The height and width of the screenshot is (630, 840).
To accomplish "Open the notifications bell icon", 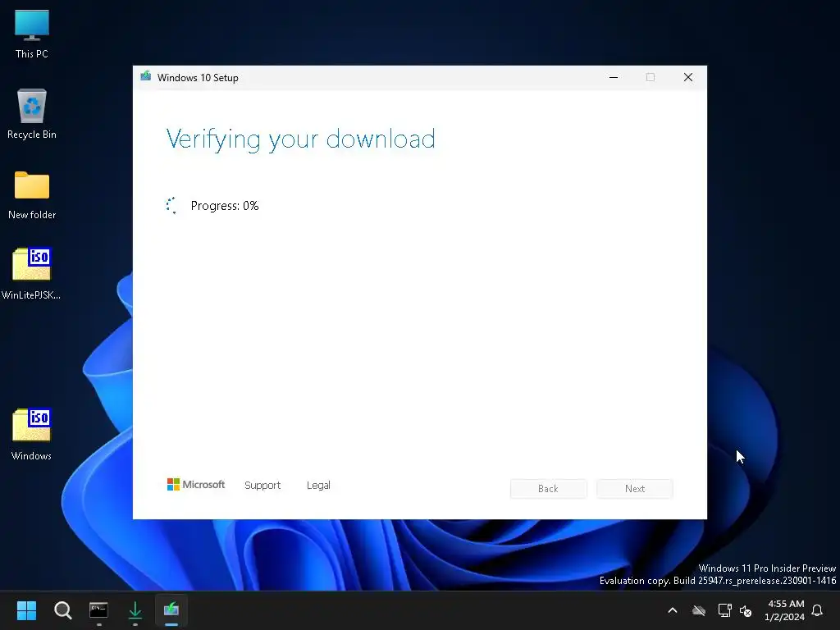I will (x=818, y=610).
